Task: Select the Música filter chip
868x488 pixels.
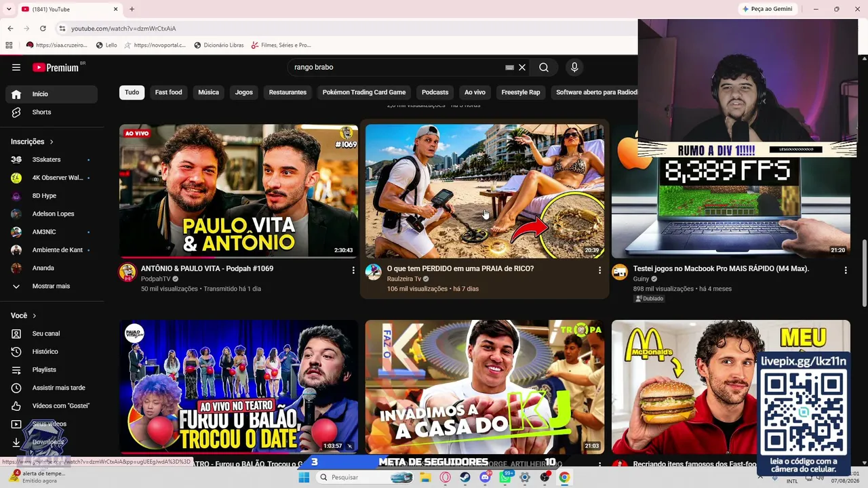Action: [x=208, y=92]
